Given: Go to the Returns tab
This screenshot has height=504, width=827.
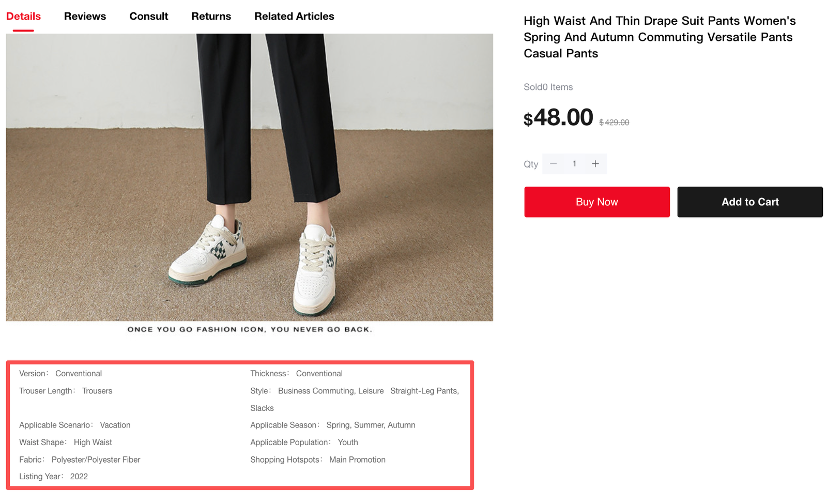Looking at the screenshot, I should tap(211, 17).
